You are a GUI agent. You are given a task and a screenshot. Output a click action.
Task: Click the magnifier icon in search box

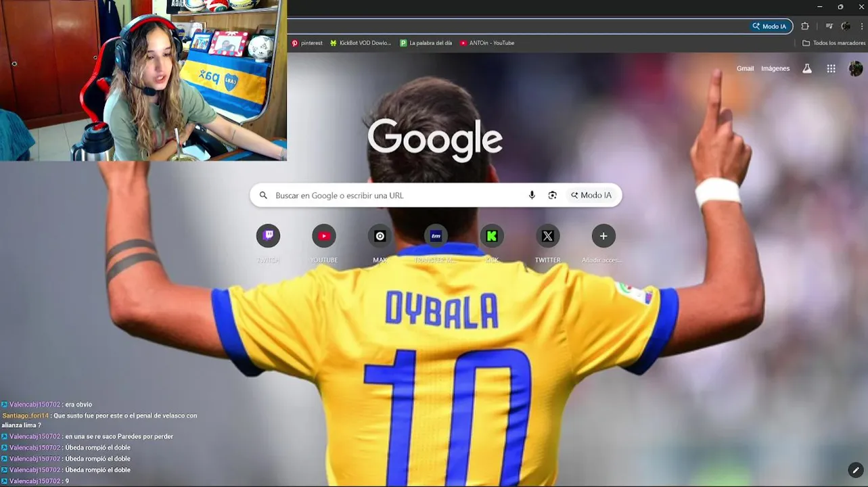(x=264, y=195)
